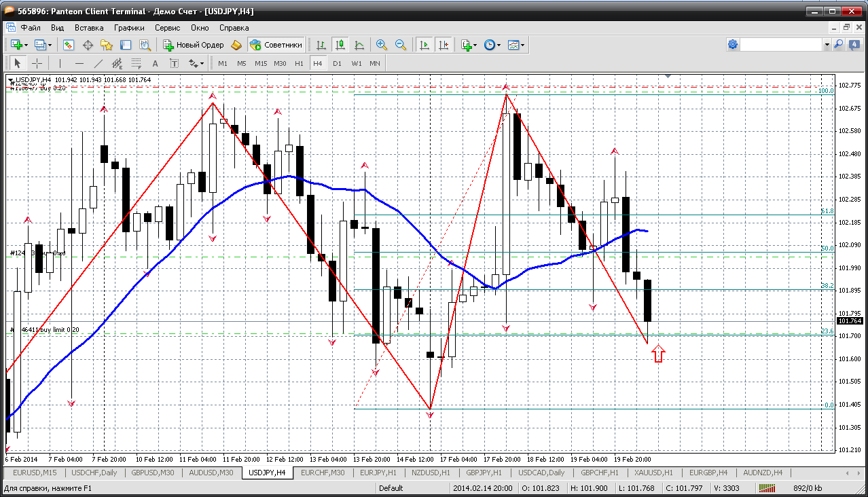Select the Crosshair tool
Screen dimensions: 868x497
click(x=37, y=63)
